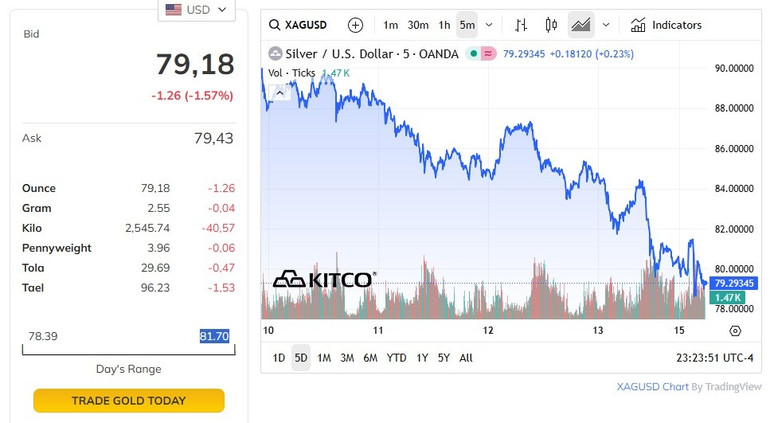
Task: Expand the time interval chevron menu
Action: click(x=491, y=25)
